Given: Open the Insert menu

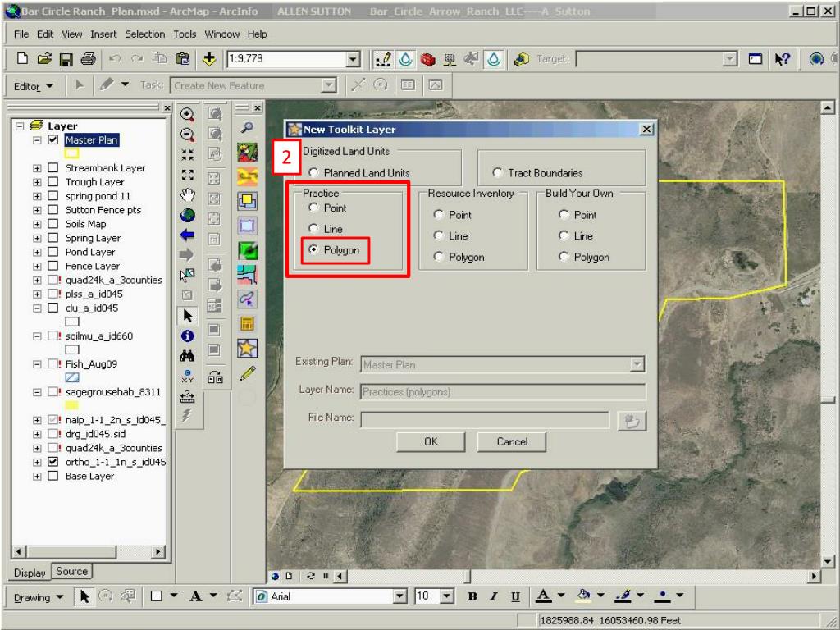Looking at the screenshot, I should click(103, 34).
